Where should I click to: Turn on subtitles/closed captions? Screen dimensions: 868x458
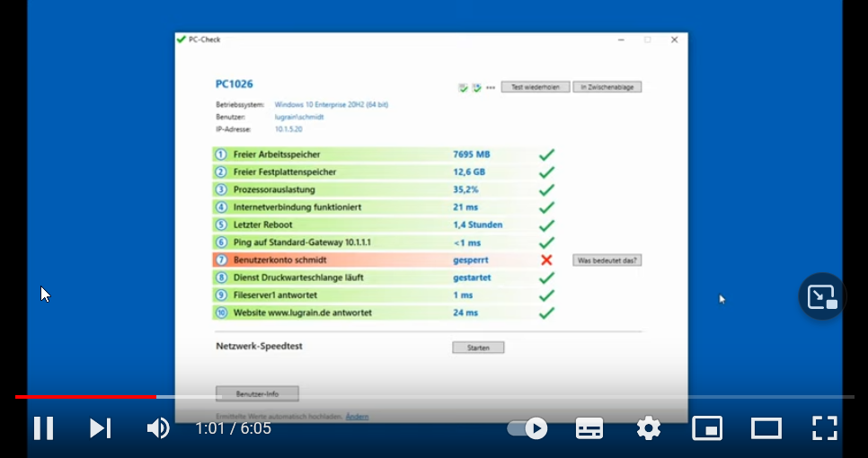click(x=589, y=428)
